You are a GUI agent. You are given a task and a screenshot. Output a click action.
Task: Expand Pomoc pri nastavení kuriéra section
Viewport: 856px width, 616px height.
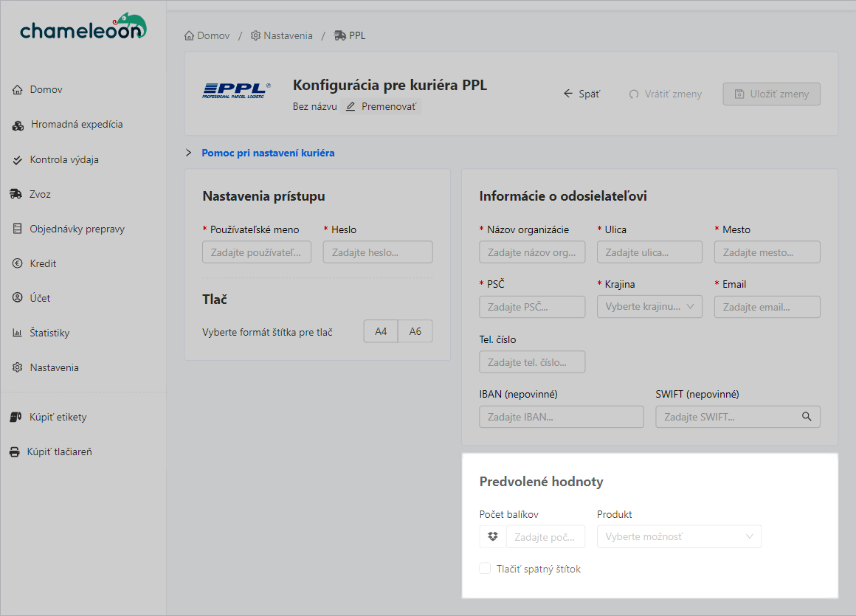coord(267,153)
